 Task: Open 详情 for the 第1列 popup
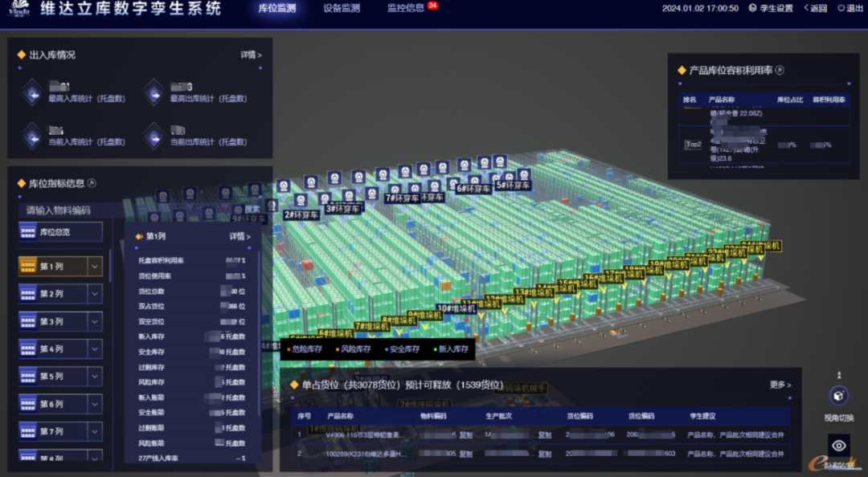click(240, 236)
